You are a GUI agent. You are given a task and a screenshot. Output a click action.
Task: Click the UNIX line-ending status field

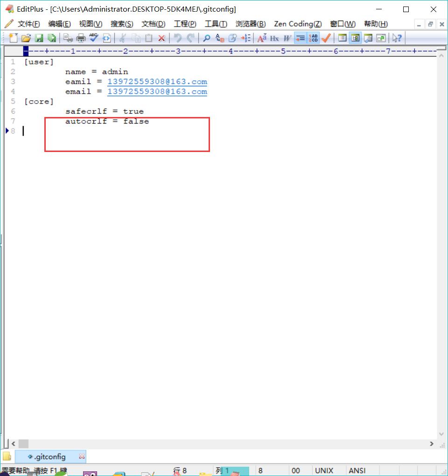pyautogui.click(x=324, y=470)
